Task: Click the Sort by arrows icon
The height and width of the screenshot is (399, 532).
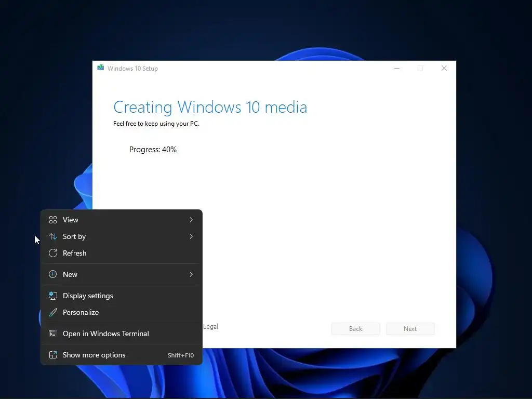Action: 53,236
